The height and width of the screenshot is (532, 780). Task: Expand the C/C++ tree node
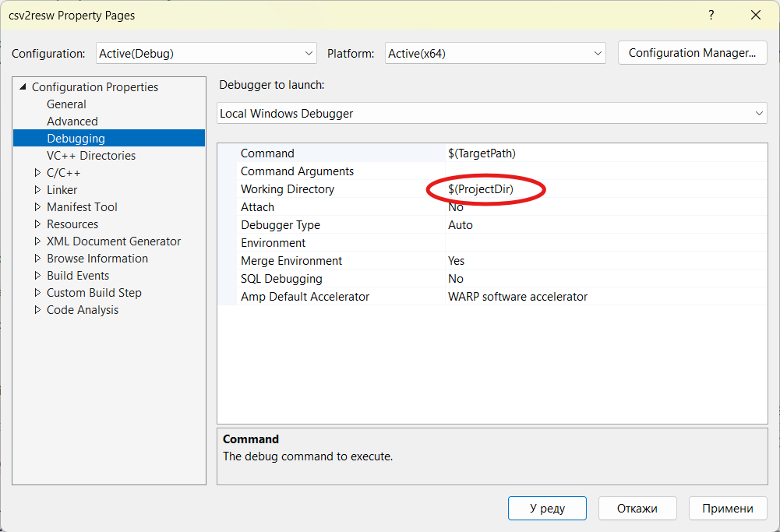pos(37,173)
